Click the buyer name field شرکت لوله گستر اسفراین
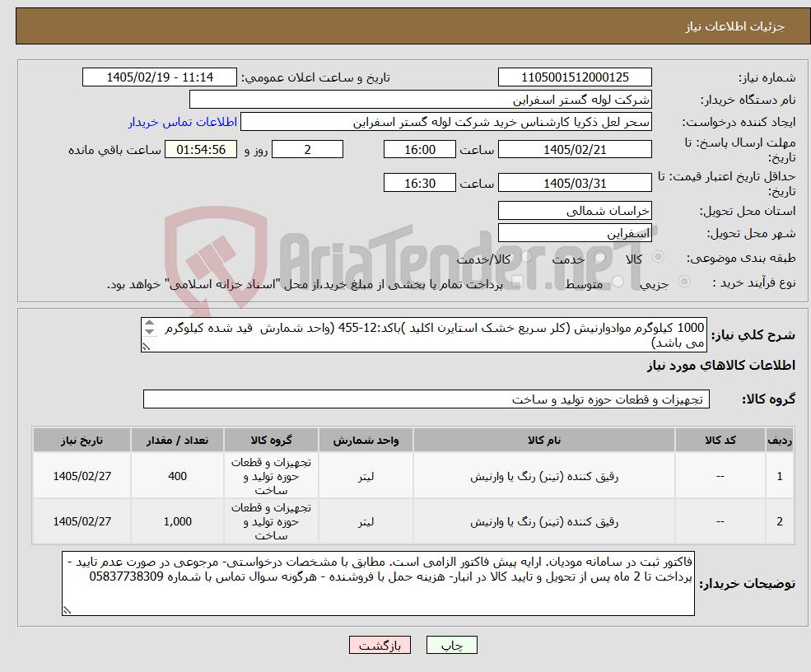The height and width of the screenshot is (672, 811). (x=420, y=100)
